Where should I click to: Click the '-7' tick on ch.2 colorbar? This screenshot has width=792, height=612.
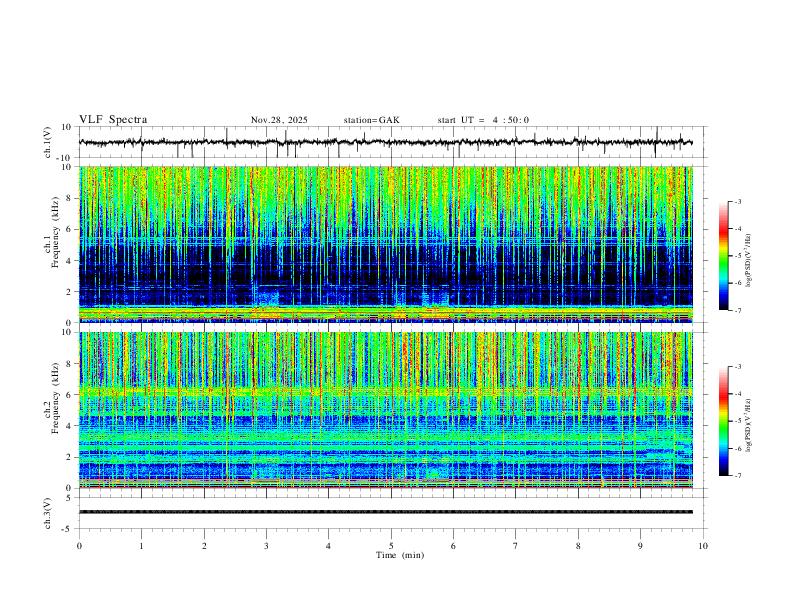[x=738, y=476]
